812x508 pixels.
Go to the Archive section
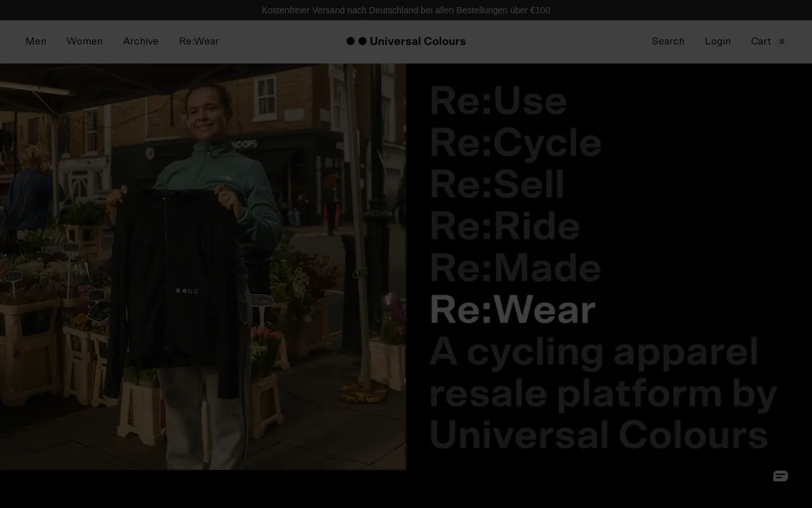(x=141, y=41)
